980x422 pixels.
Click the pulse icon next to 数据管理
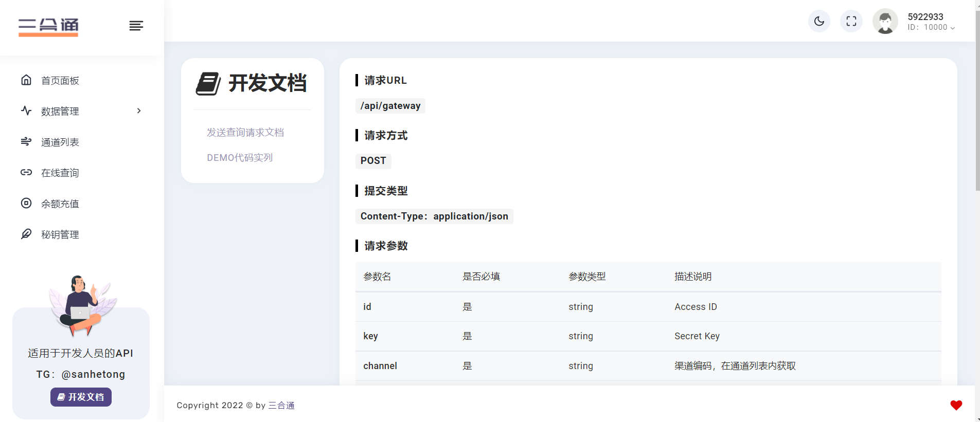click(x=26, y=111)
